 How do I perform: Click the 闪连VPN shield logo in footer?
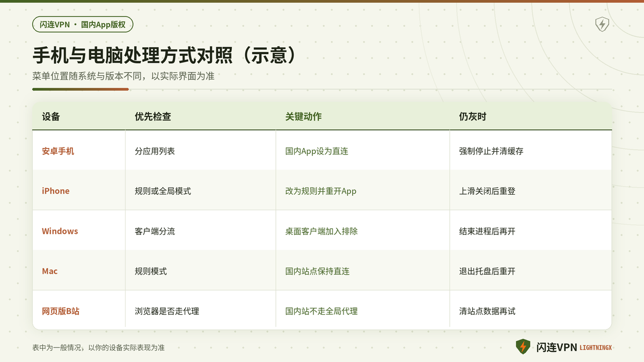pyautogui.click(x=523, y=347)
